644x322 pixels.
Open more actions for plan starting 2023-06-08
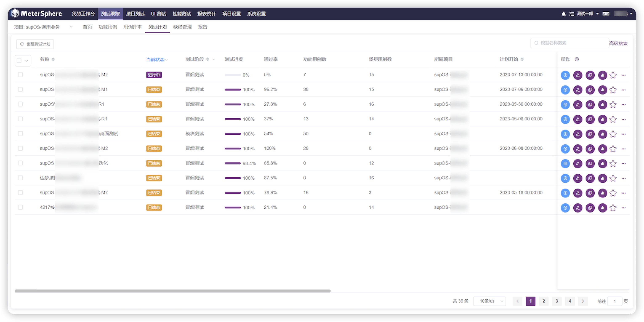click(x=624, y=149)
